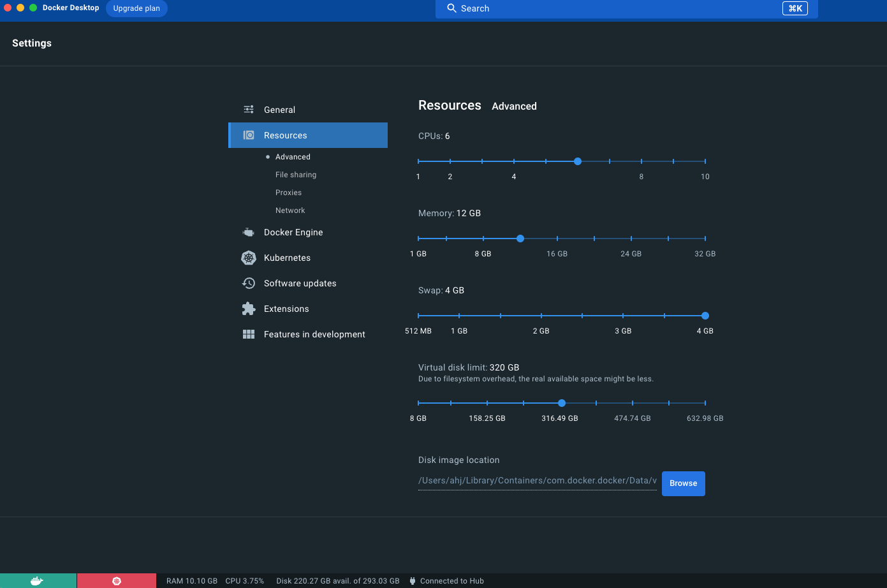Click the Swap slider handle at 4 GB
The image size is (887, 588).
705,316
